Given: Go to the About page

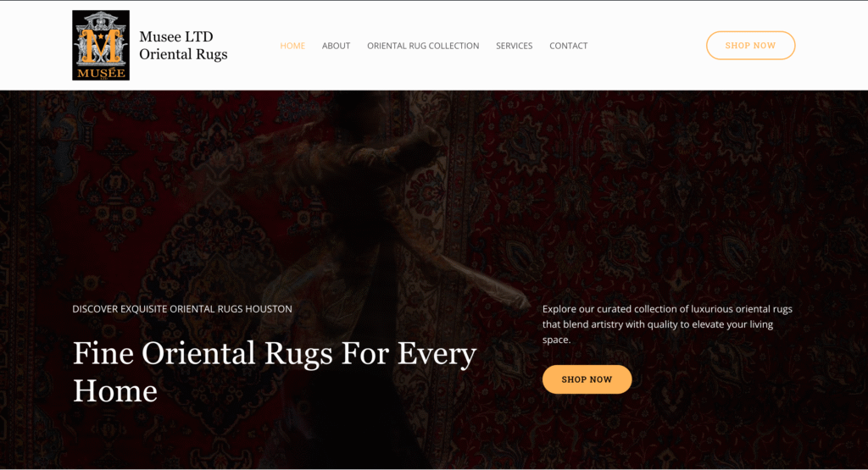Looking at the screenshot, I should click(336, 46).
